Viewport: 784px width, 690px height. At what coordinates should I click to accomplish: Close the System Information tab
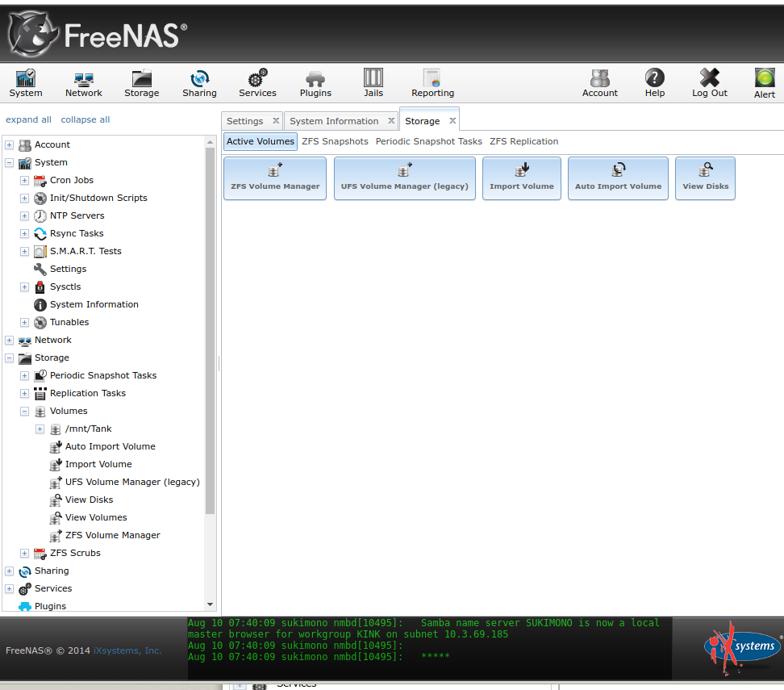(x=391, y=120)
